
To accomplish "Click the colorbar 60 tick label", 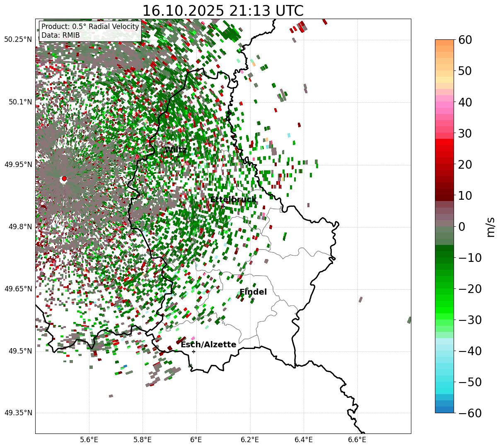I will pos(465,40).
